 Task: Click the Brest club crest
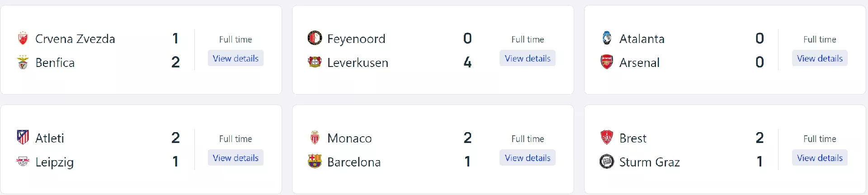click(607, 138)
